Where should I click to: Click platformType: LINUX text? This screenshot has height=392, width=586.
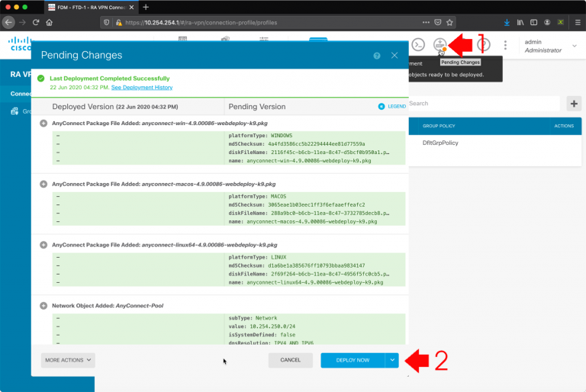[257, 258]
